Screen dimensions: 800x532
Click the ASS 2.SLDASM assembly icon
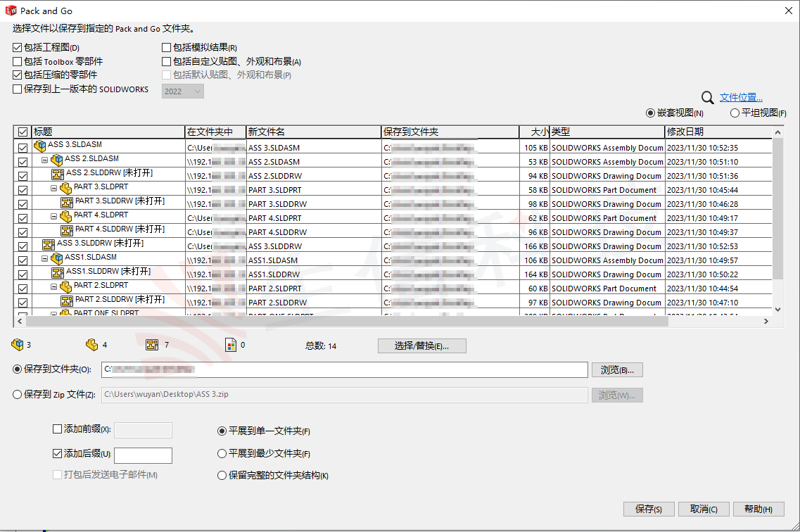click(x=56, y=160)
